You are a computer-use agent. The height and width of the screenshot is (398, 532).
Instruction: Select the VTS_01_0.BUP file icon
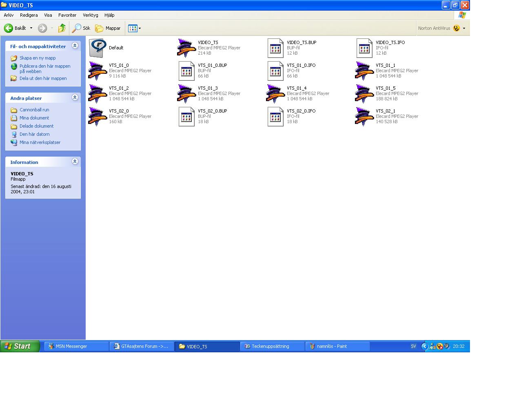[x=186, y=71]
